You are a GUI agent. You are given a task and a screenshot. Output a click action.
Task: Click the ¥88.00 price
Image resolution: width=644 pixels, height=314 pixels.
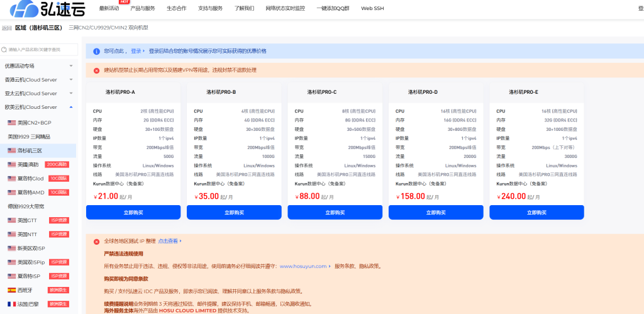coord(308,196)
